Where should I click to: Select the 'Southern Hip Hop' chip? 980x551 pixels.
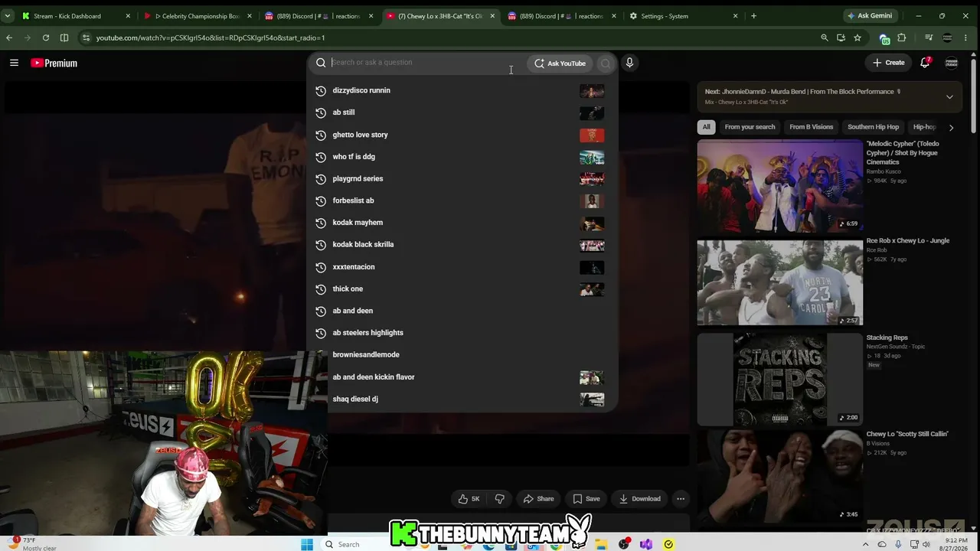tap(873, 127)
